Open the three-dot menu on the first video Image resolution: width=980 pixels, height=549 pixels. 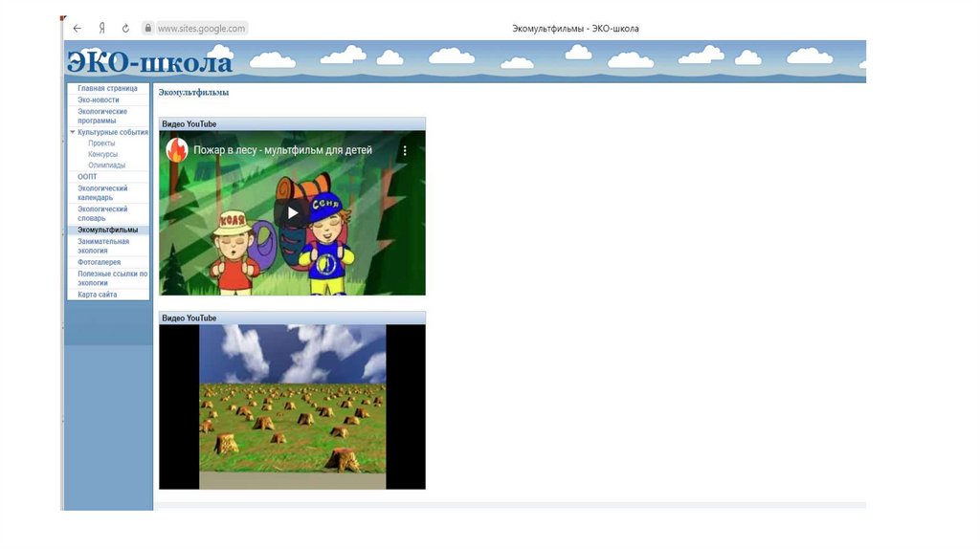tap(405, 150)
